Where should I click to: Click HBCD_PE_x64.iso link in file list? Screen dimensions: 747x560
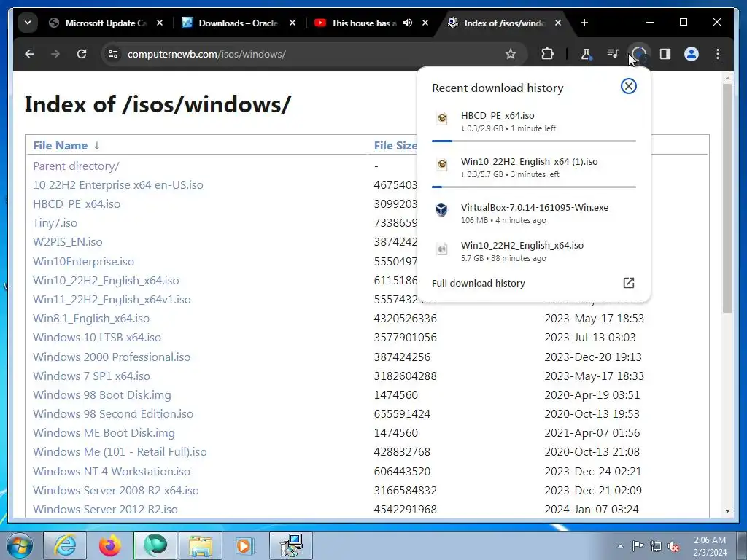pos(76,204)
